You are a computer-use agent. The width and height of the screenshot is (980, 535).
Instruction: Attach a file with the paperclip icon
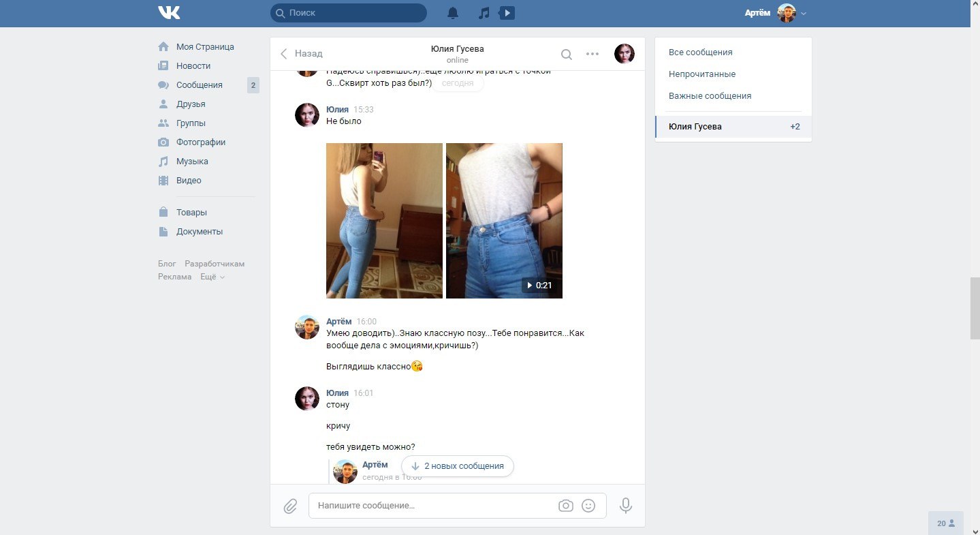click(x=290, y=506)
